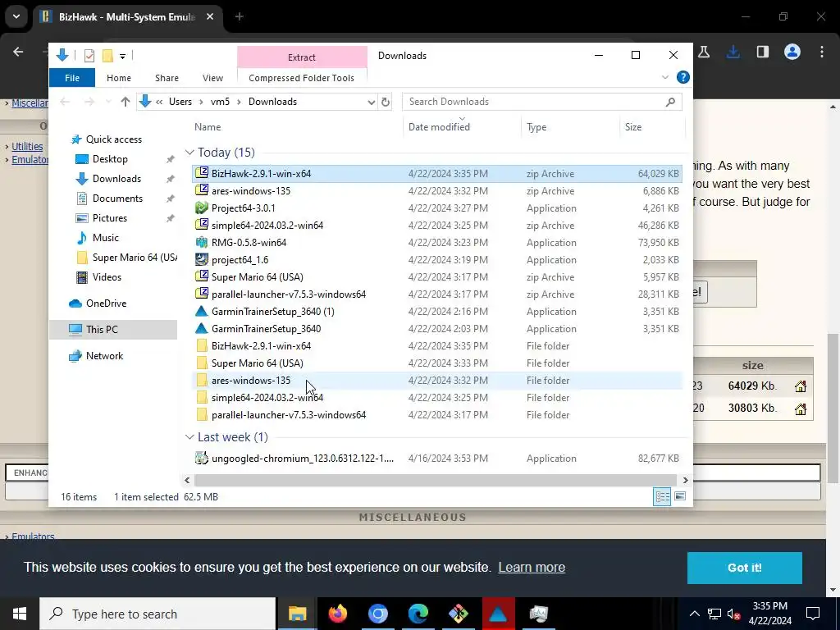Open Explorer help question mark icon
Image resolution: width=840 pixels, height=630 pixels.
[x=683, y=78]
